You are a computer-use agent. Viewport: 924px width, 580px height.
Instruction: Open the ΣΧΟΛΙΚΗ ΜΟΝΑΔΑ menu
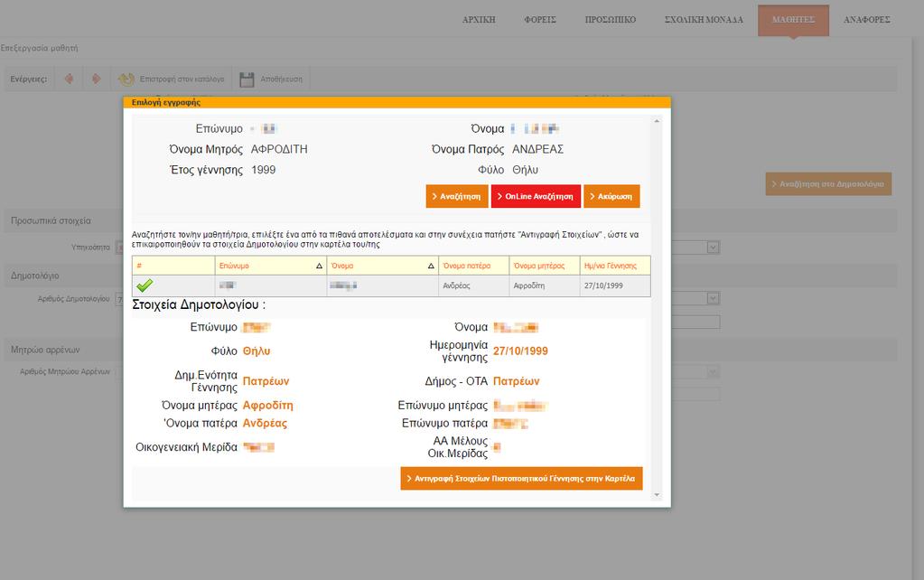pyautogui.click(x=704, y=20)
